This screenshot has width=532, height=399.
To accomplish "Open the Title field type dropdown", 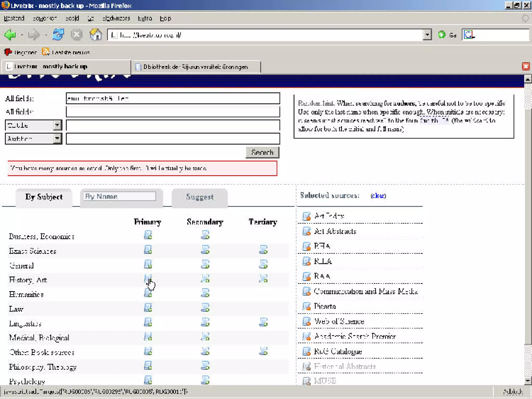I will point(57,125).
